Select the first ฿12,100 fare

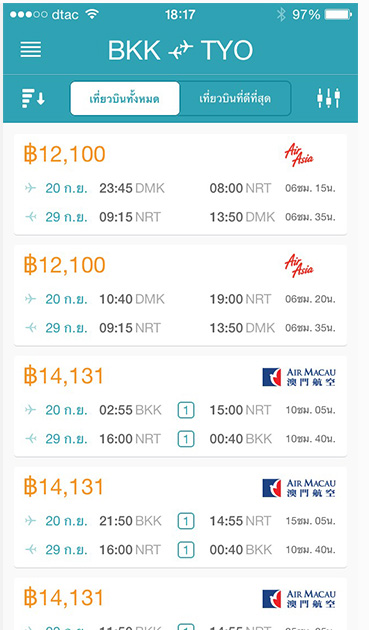pyautogui.click(x=180, y=184)
